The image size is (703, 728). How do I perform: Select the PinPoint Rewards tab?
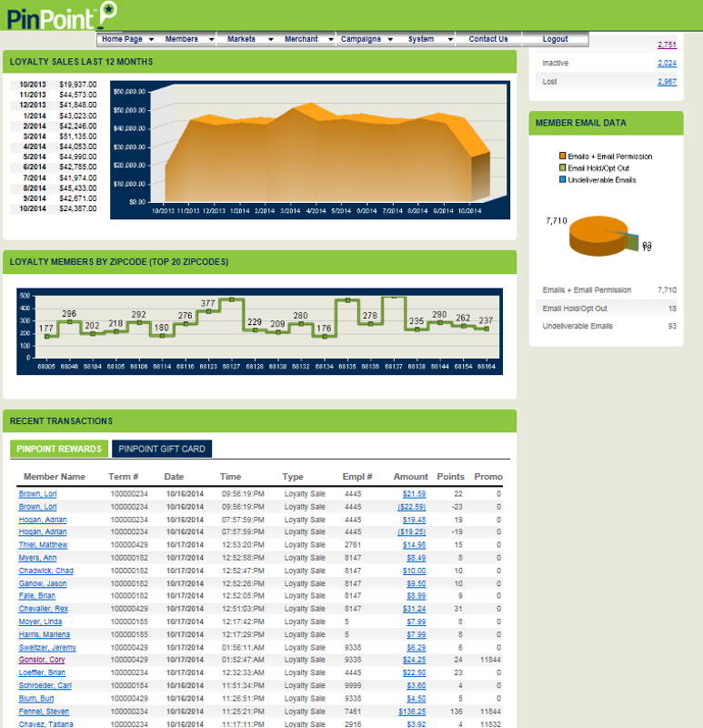click(59, 449)
